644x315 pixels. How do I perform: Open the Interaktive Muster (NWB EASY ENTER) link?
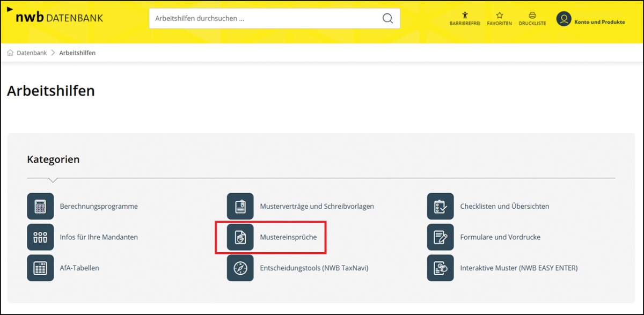pyautogui.click(x=518, y=268)
